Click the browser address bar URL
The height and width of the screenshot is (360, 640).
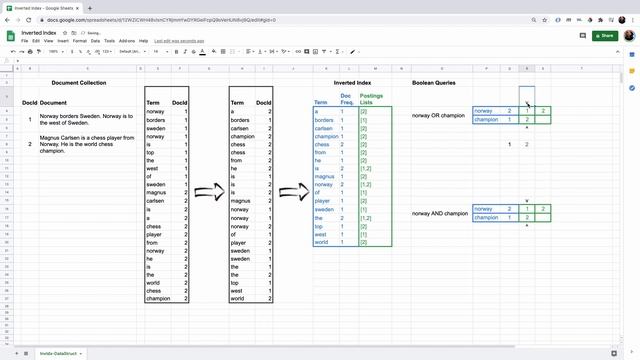pyautogui.click(x=161, y=20)
